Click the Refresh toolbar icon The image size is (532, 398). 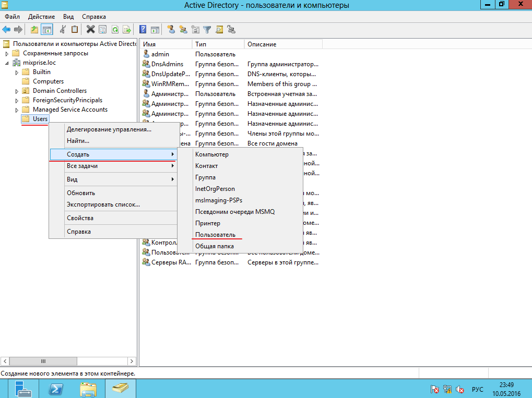[114, 29]
